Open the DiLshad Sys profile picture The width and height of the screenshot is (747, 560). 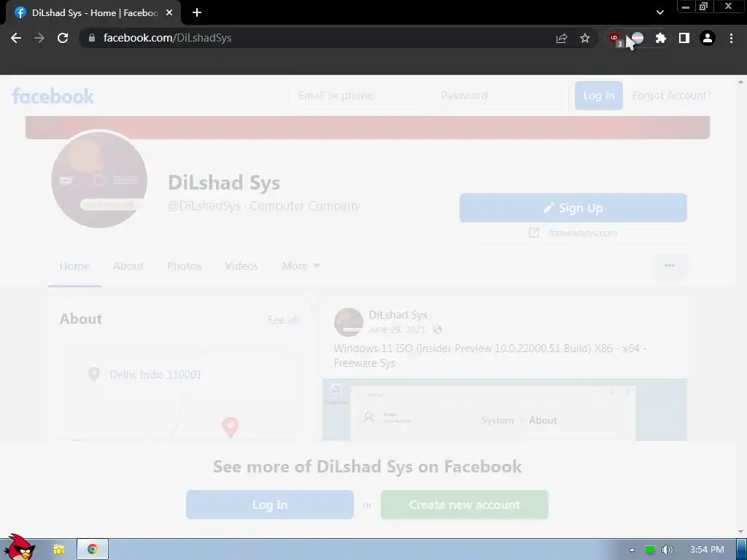coord(99,179)
